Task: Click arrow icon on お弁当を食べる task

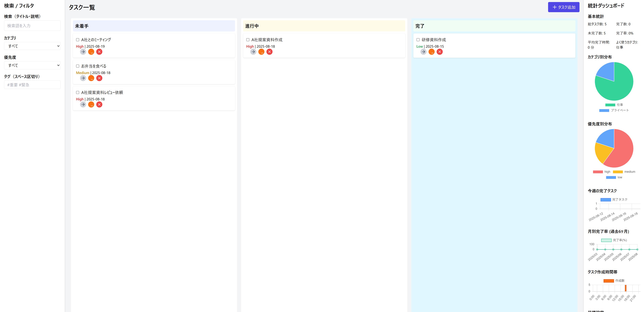Action: click(83, 78)
